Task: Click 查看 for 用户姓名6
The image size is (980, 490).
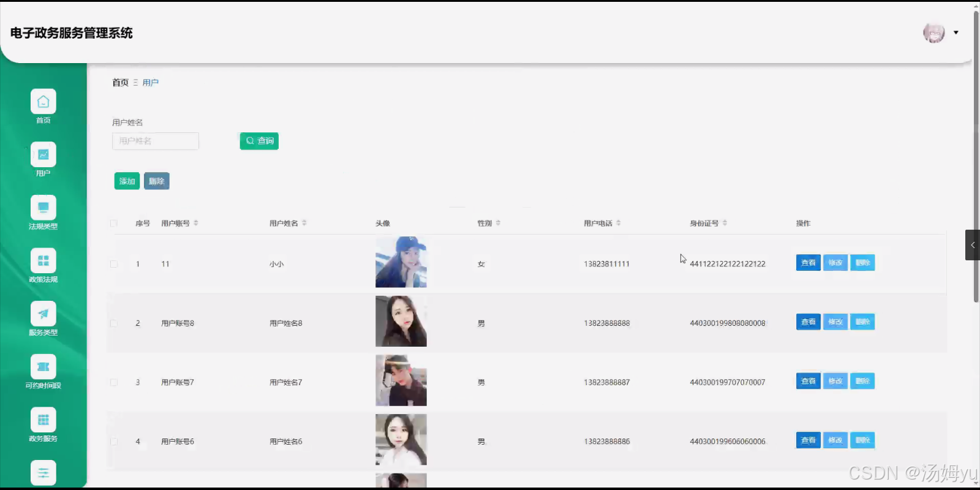Action: pyautogui.click(x=809, y=440)
